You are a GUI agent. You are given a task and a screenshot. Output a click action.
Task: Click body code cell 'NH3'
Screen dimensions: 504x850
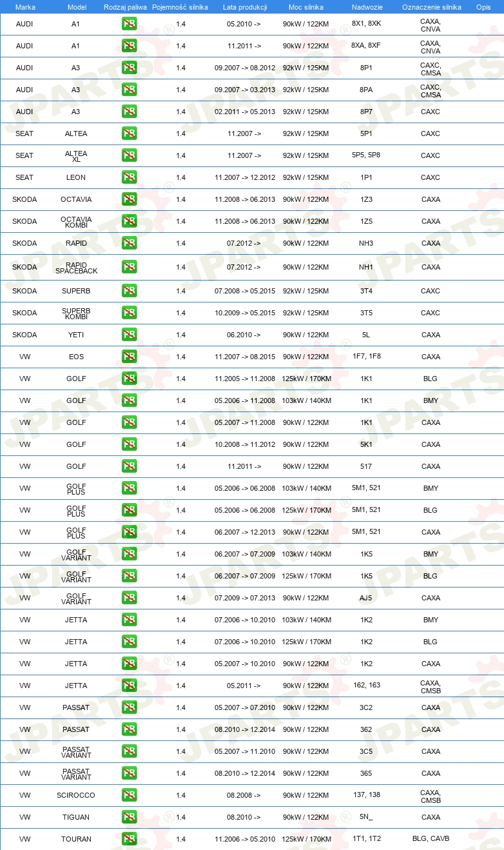coord(366,243)
